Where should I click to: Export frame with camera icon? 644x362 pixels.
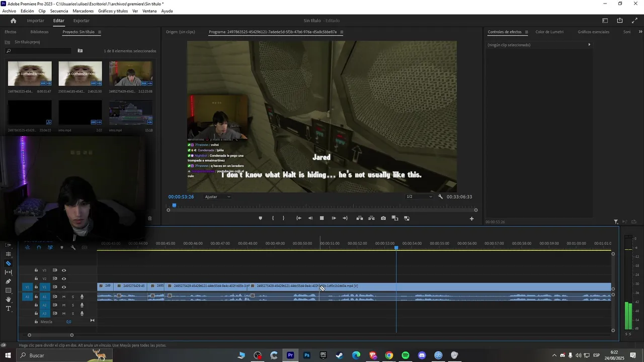tap(383, 218)
